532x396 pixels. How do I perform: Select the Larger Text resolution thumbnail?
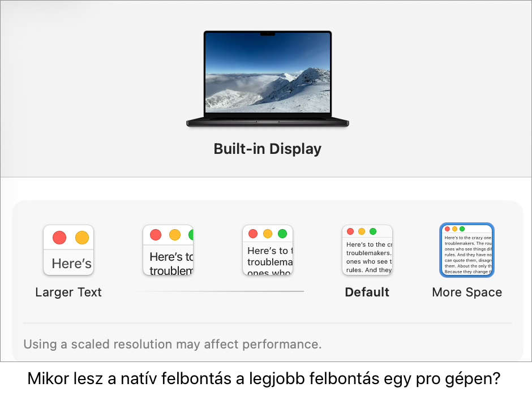[68, 250]
